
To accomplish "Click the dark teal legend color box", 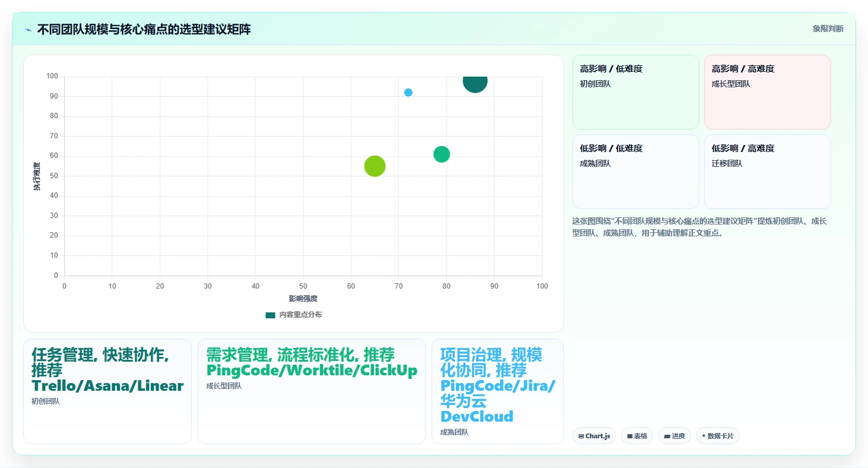I will click(x=270, y=315).
